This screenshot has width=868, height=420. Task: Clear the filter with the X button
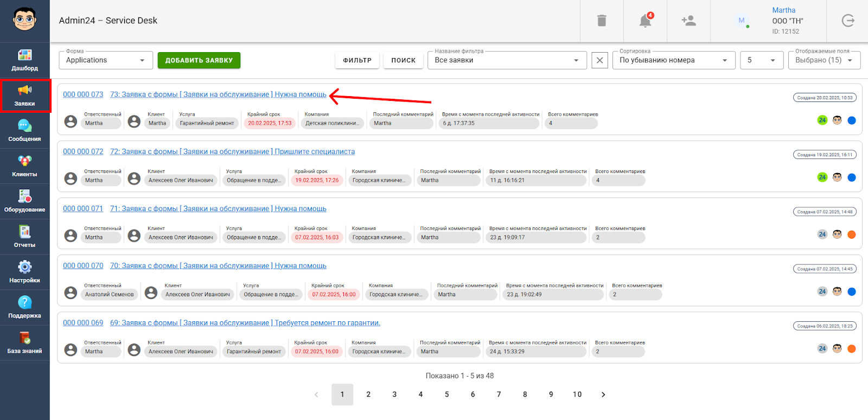point(599,60)
